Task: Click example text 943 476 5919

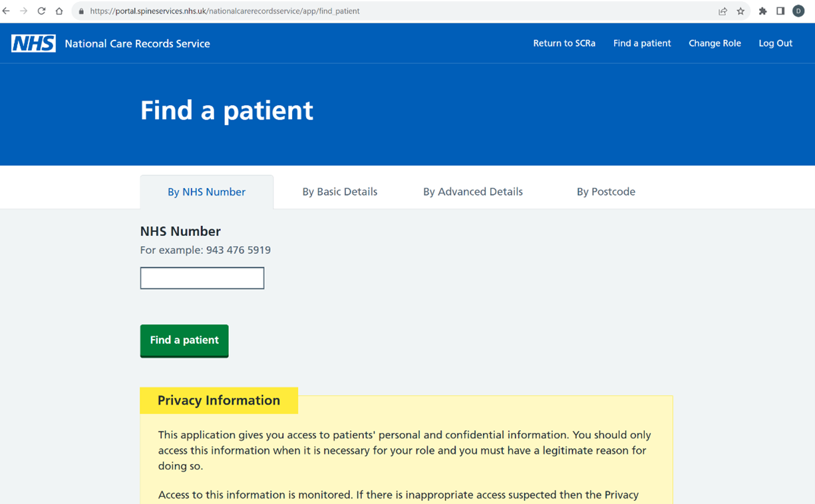Action: point(238,251)
